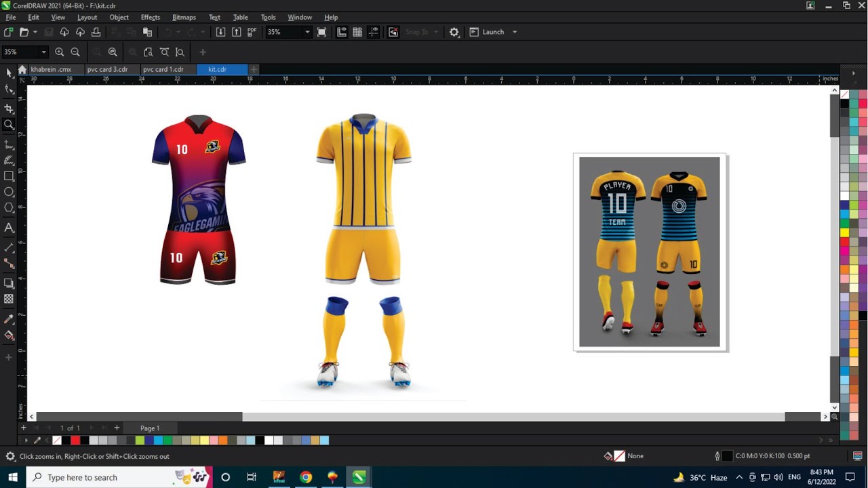Select the Ellipse tool

tap(9, 192)
